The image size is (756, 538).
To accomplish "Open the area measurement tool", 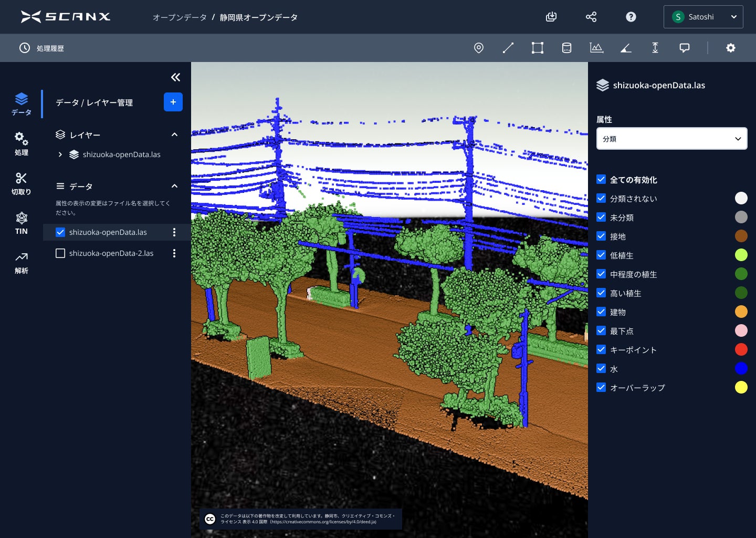I will tap(538, 48).
